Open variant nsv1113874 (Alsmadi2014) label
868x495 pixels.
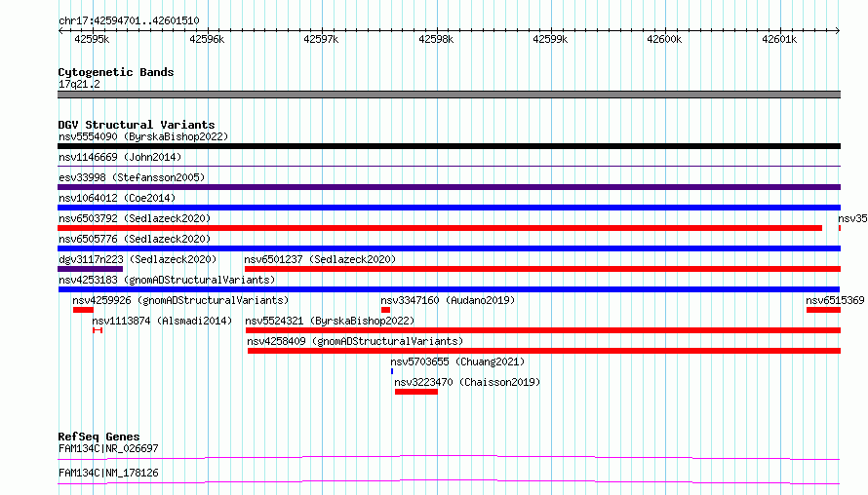162,321
